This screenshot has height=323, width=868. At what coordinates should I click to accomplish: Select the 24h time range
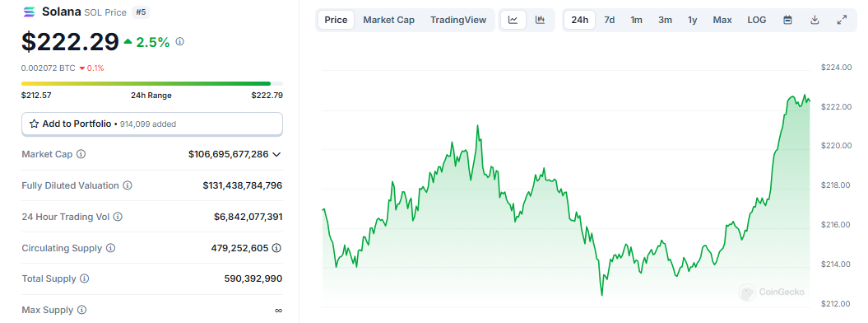click(579, 20)
